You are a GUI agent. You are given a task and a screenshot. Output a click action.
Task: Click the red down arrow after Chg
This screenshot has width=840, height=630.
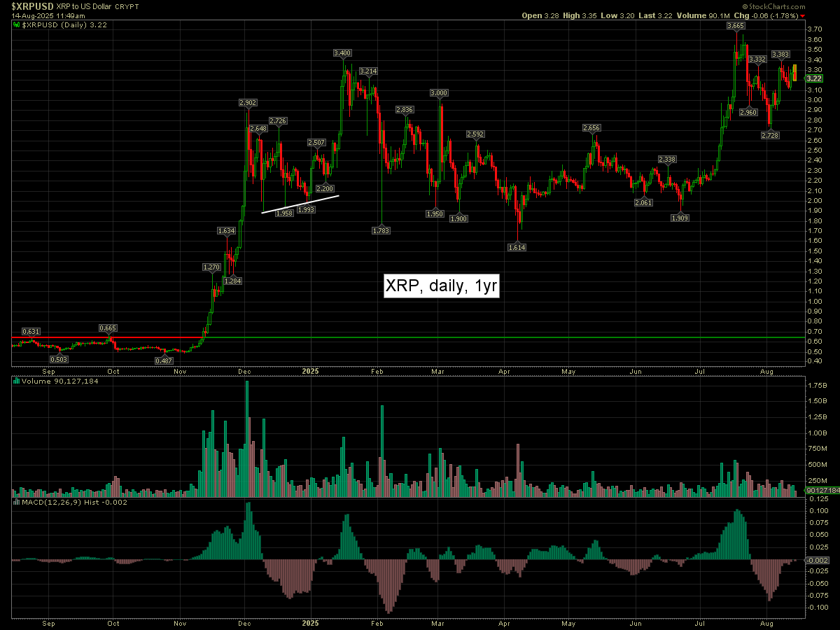point(802,15)
